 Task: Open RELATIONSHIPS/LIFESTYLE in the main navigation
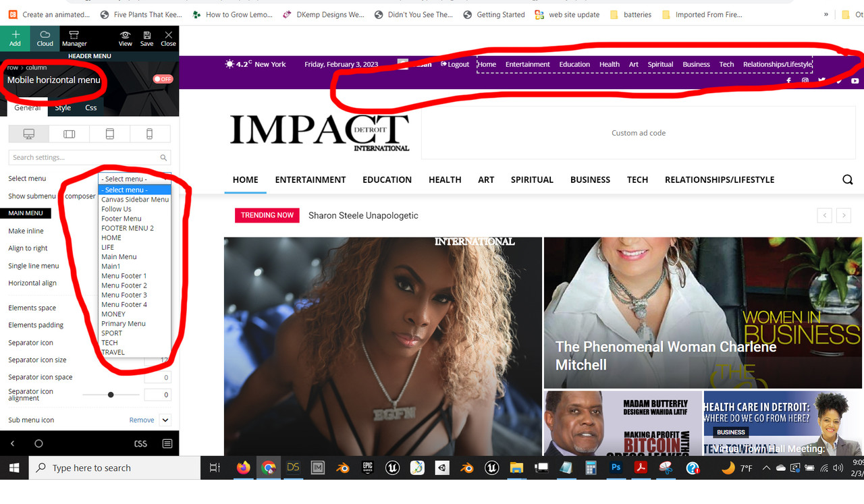point(720,179)
